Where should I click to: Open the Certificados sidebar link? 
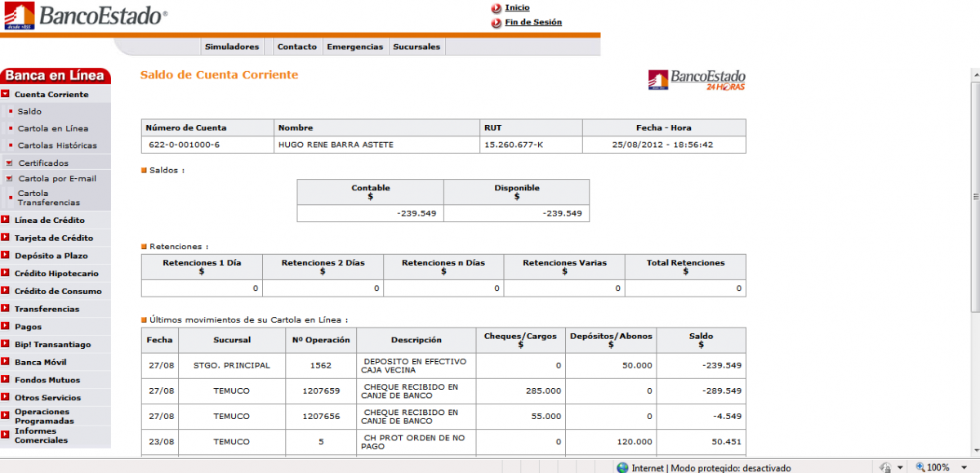click(43, 163)
